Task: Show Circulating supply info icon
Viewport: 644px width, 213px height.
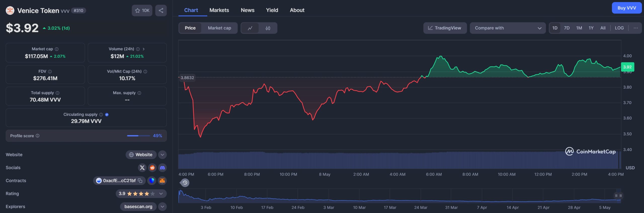Action: [101, 114]
